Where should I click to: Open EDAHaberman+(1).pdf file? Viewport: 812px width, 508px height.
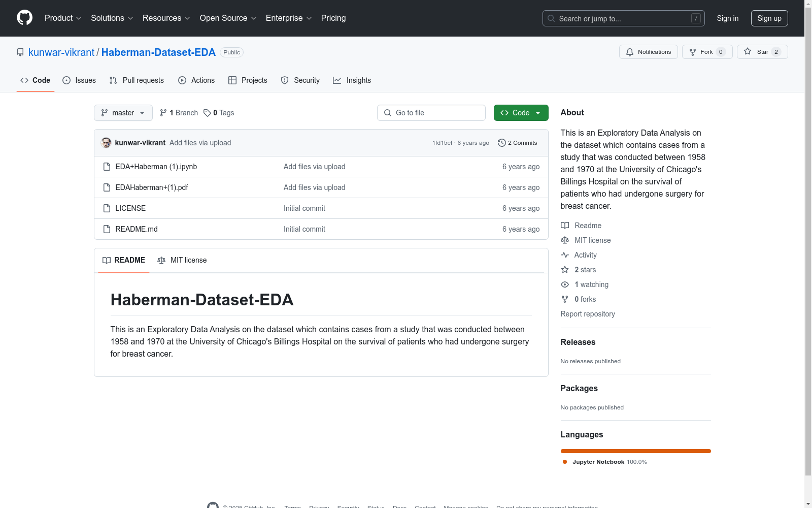pos(152,187)
